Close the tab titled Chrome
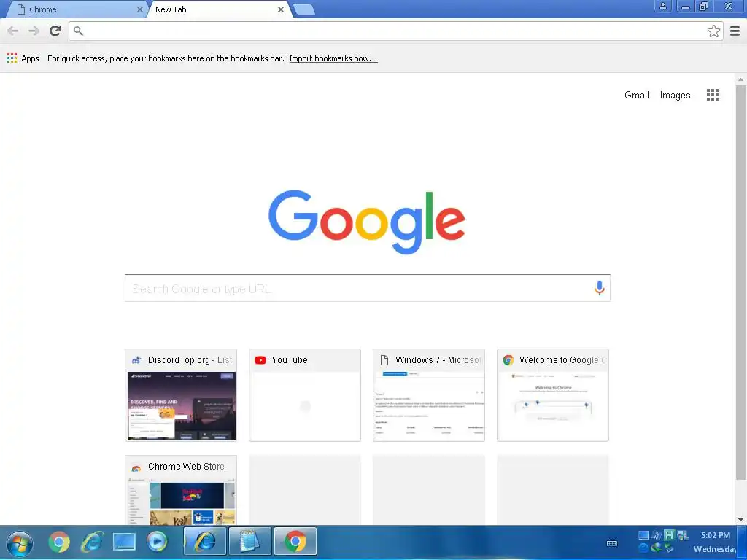 139,9
